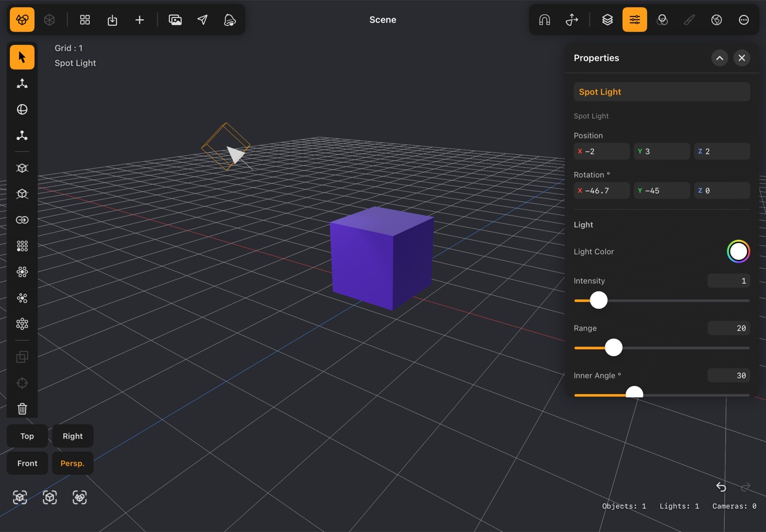Switch to the Right view

(73, 436)
